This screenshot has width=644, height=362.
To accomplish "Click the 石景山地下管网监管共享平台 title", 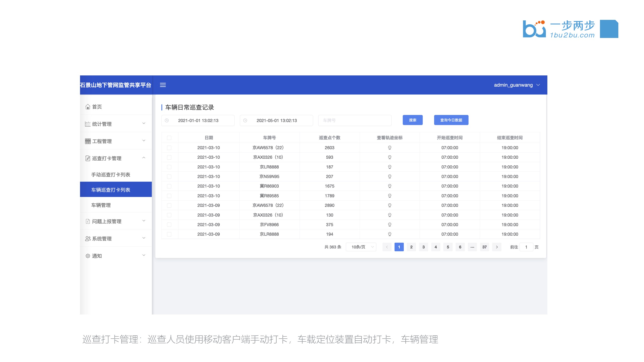I will [116, 85].
